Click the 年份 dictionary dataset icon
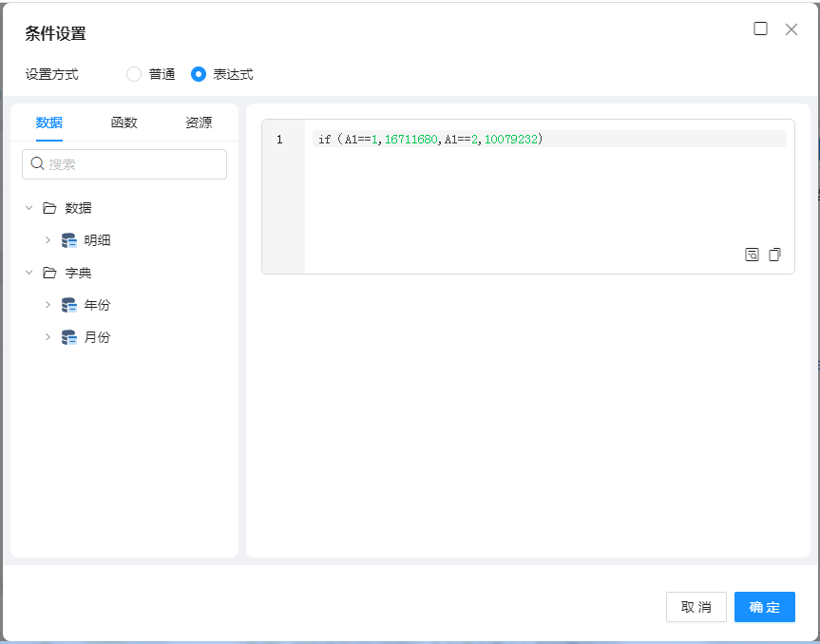This screenshot has width=820, height=644. 69,305
